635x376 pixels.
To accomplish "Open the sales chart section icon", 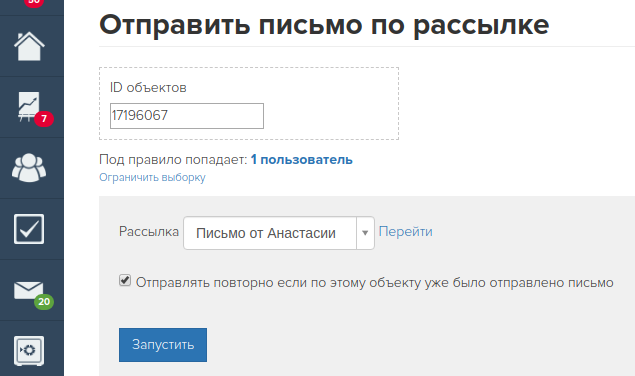I will 29,107.
